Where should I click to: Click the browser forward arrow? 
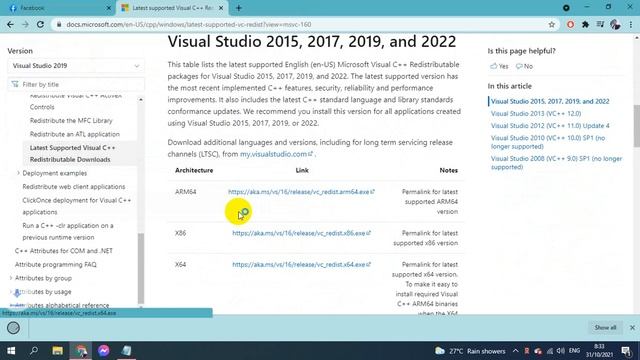point(25,24)
